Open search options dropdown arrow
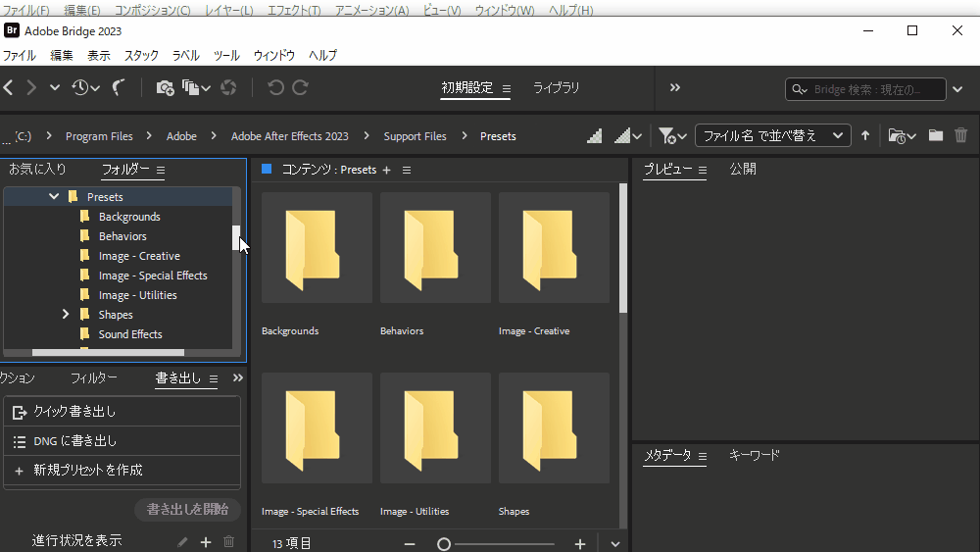The image size is (980, 552). pos(957,89)
